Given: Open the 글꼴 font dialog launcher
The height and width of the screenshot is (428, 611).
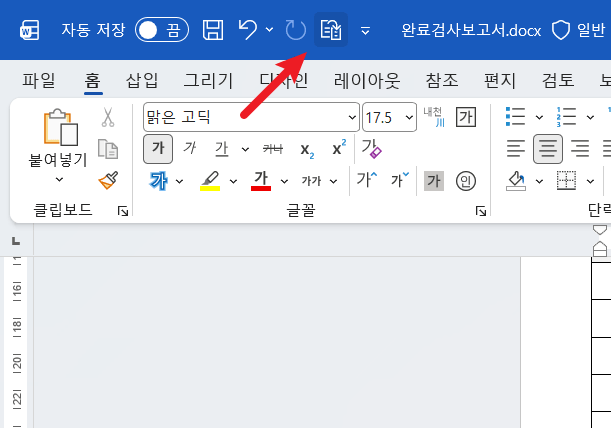Looking at the screenshot, I should point(481,211).
